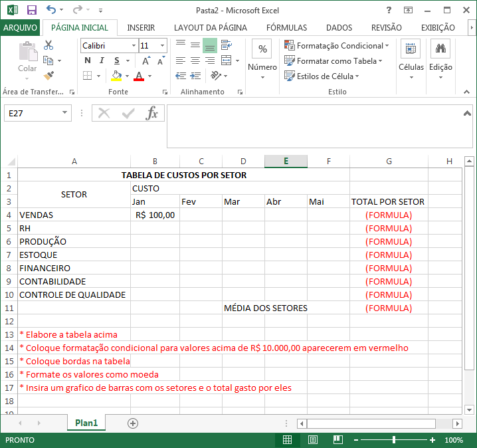Image resolution: width=477 pixels, height=448 pixels.
Task: Toggle bottom vertical alignment
Action: 210,46
